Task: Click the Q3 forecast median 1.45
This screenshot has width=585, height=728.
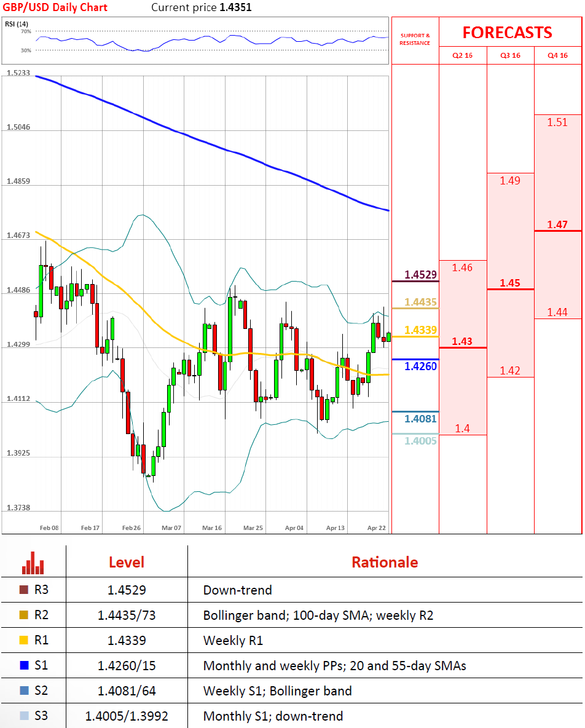Action: click(x=510, y=283)
